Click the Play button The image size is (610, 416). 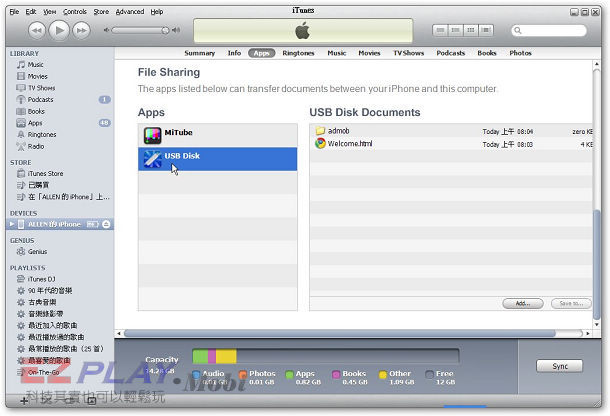[x=59, y=30]
